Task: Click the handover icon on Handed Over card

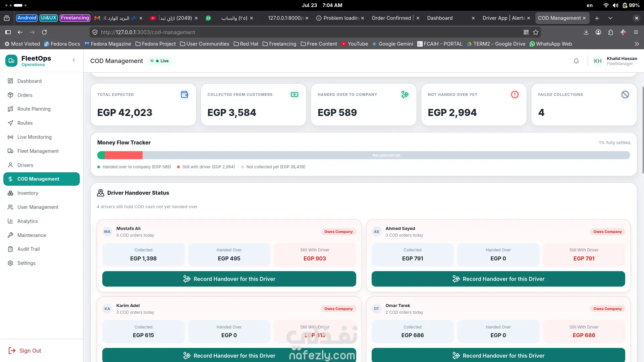Action: coord(405,95)
